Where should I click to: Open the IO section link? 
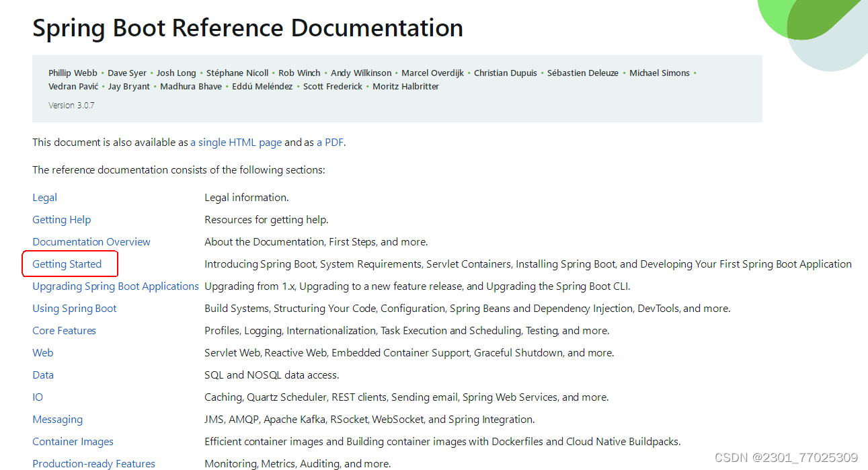pyautogui.click(x=38, y=397)
